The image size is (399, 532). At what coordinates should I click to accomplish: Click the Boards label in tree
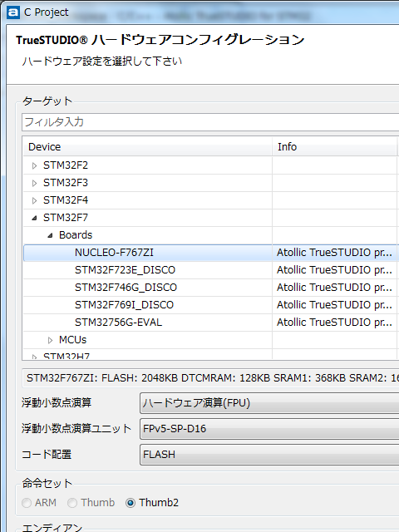click(76, 234)
